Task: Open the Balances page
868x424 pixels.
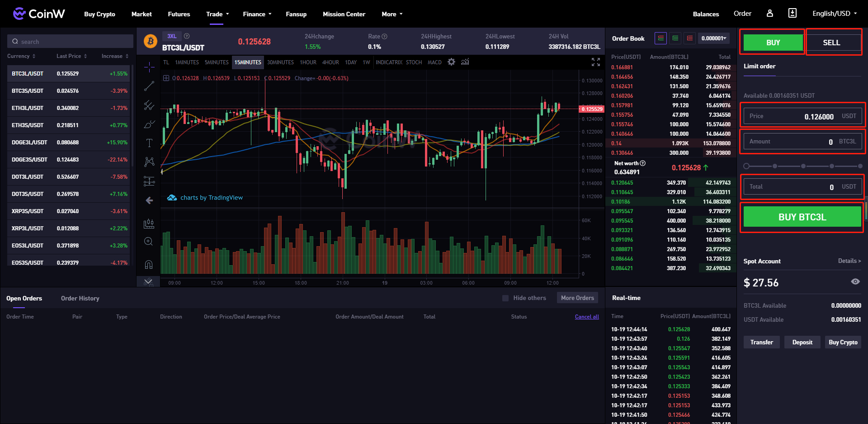Action: (x=706, y=14)
